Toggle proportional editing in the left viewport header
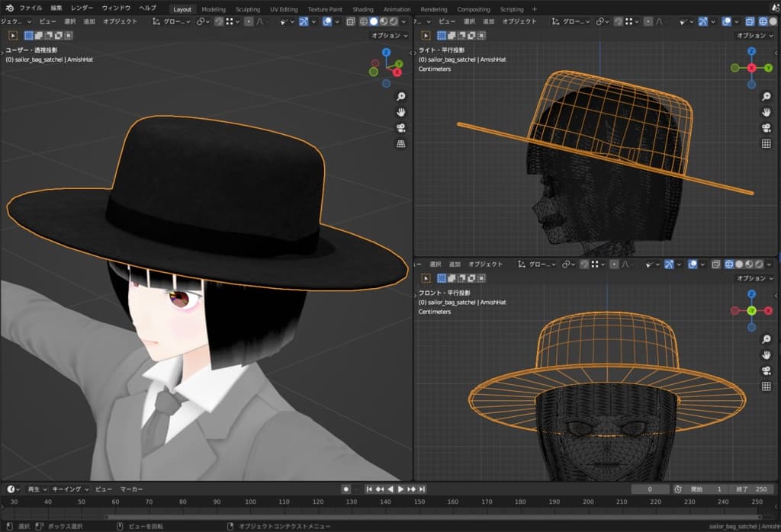 [250, 21]
